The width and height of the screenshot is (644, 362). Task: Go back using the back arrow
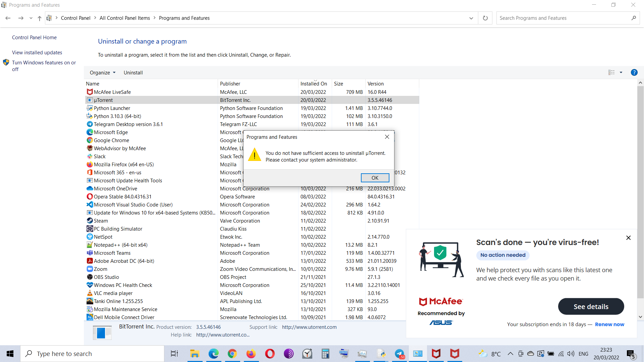click(8, 18)
